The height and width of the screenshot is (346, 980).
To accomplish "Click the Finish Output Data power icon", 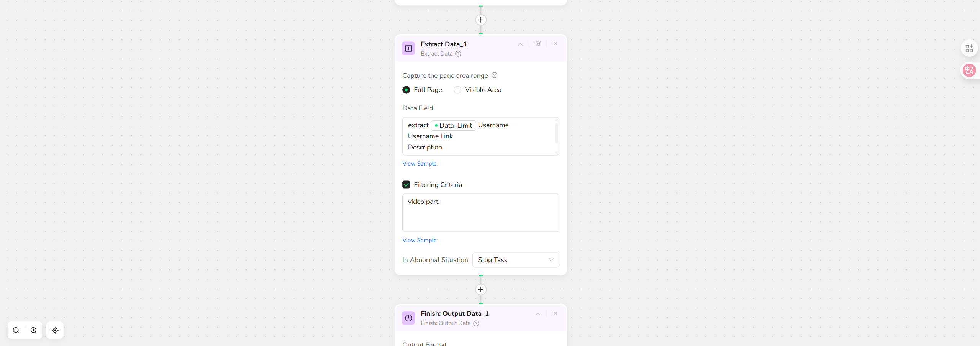I will (408, 318).
